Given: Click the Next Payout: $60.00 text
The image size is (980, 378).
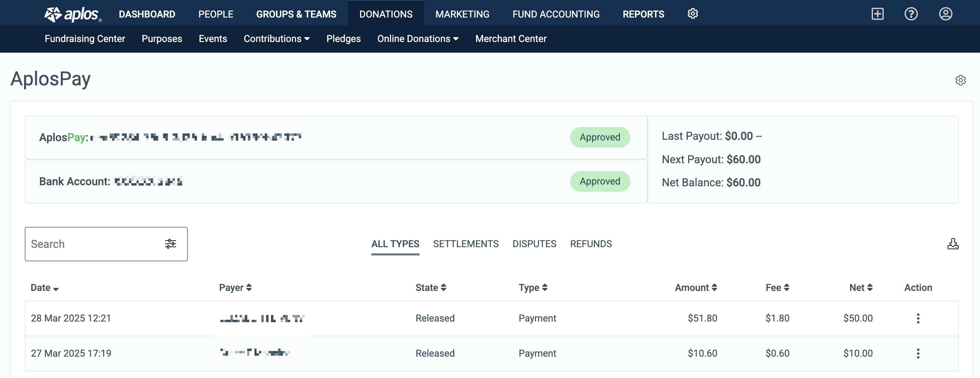Looking at the screenshot, I should pos(711,159).
